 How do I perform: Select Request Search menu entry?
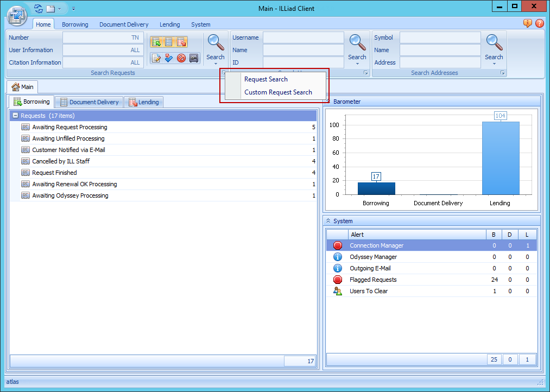click(x=266, y=79)
